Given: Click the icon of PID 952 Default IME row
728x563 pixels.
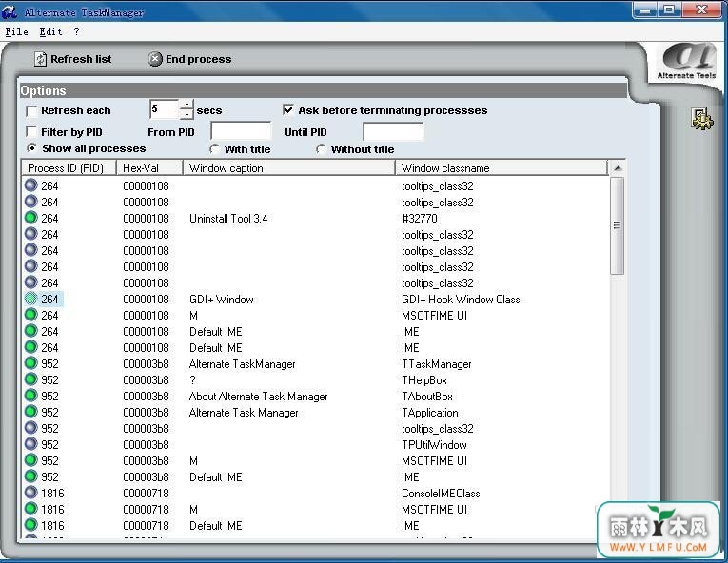Looking at the screenshot, I should tap(31, 476).
